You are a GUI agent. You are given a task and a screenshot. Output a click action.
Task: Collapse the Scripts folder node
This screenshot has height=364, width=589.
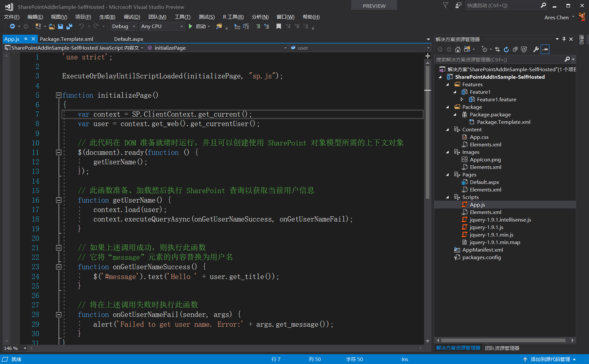448,197
